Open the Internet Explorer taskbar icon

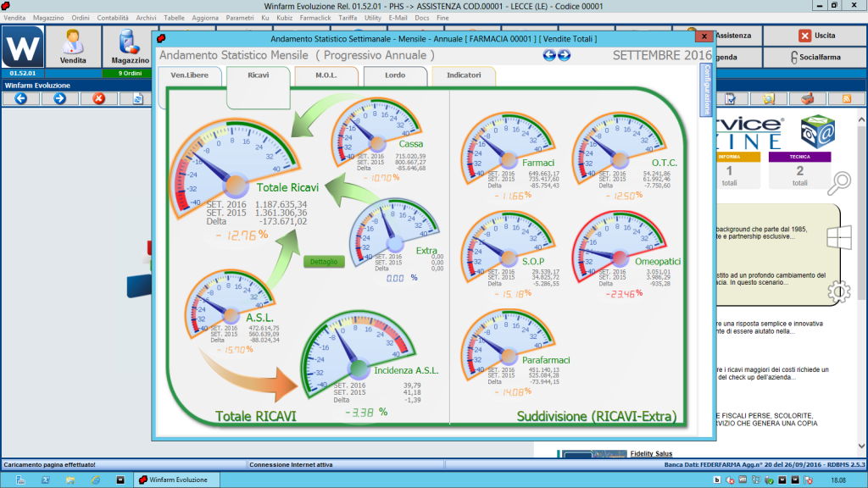tap(95, 480)
